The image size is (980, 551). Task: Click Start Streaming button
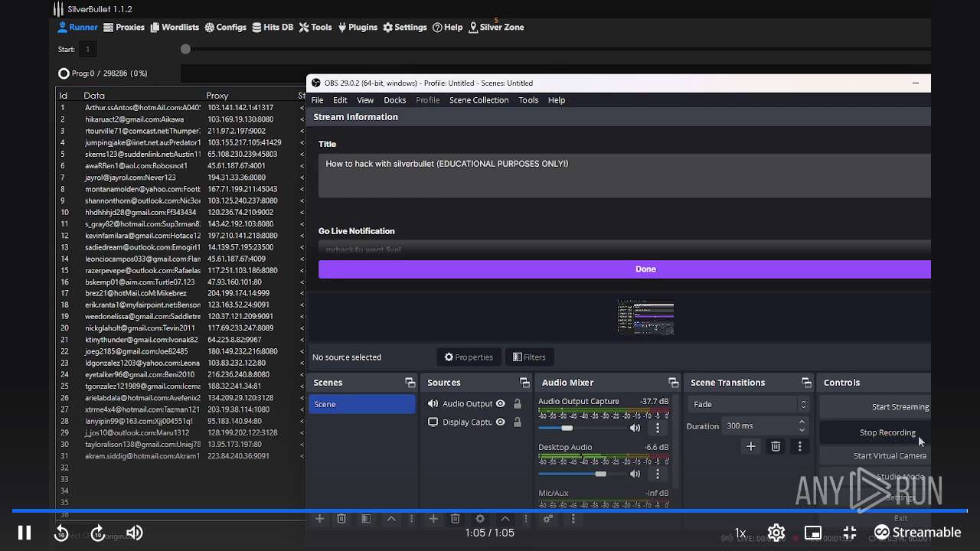click(876, 406)
